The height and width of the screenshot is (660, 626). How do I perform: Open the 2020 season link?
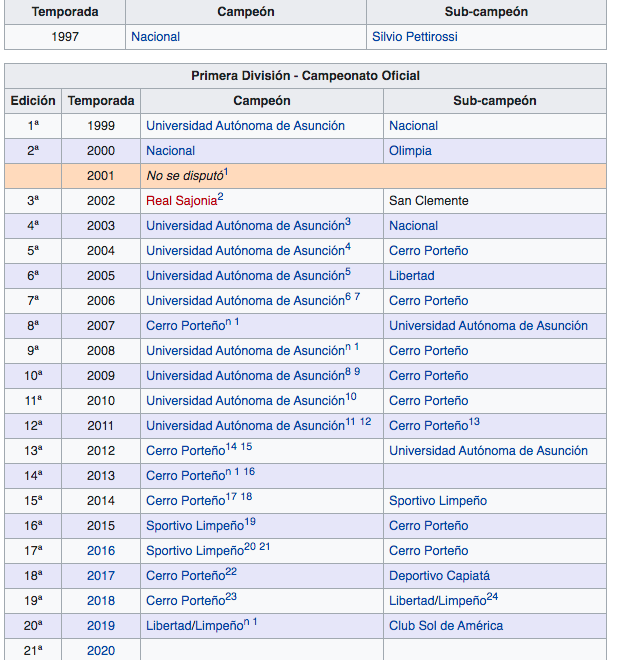[x=101, y=651]
